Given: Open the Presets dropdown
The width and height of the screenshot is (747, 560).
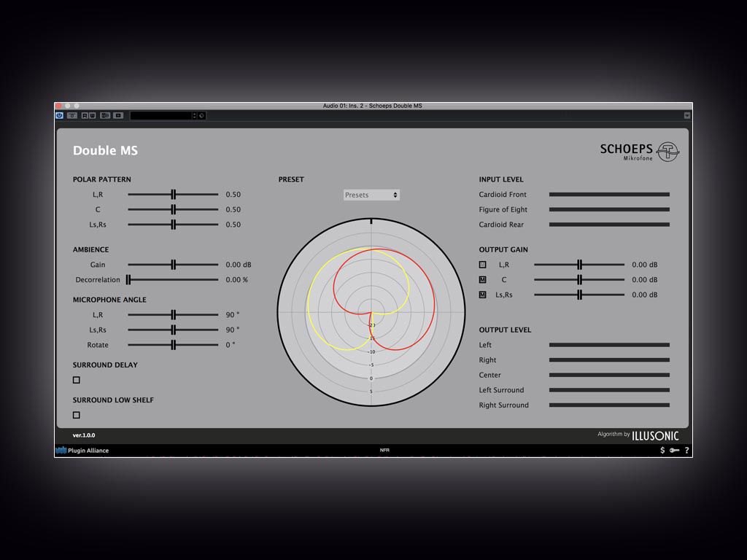Looking at the screenshot, I should [371, 195].
